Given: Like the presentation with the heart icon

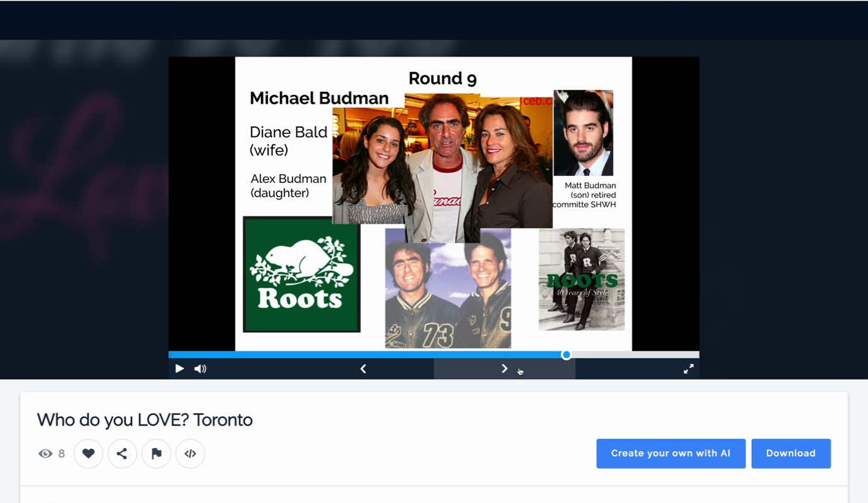Looking at the screenshot, I should click(89, 453).
